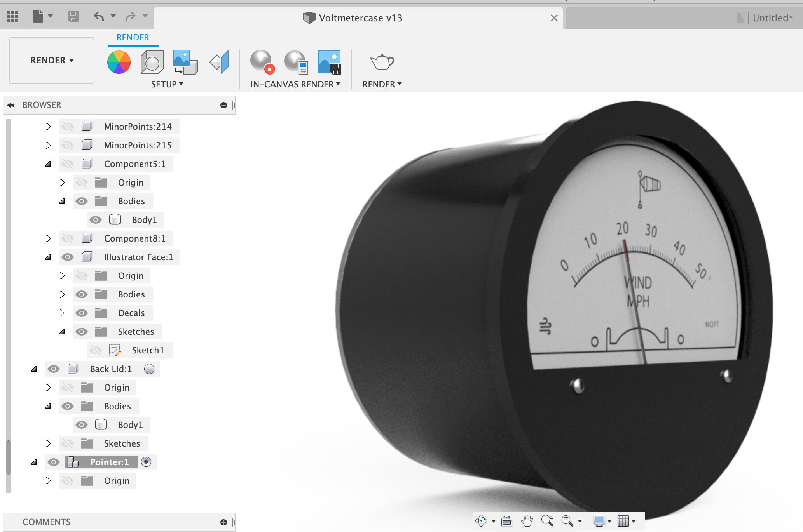Screen dimensions: 803x532
Task: Click the Capture Image icon
Action: click(x=329, y=62)
